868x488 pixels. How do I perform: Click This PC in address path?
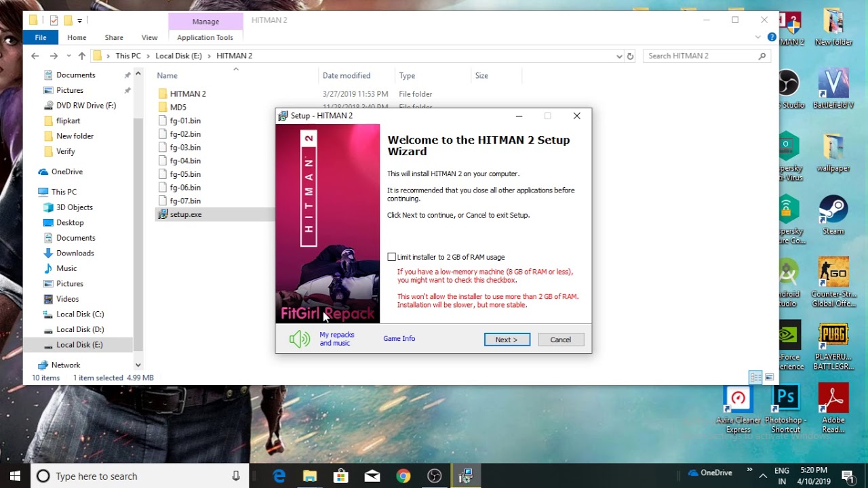point(128,56)
